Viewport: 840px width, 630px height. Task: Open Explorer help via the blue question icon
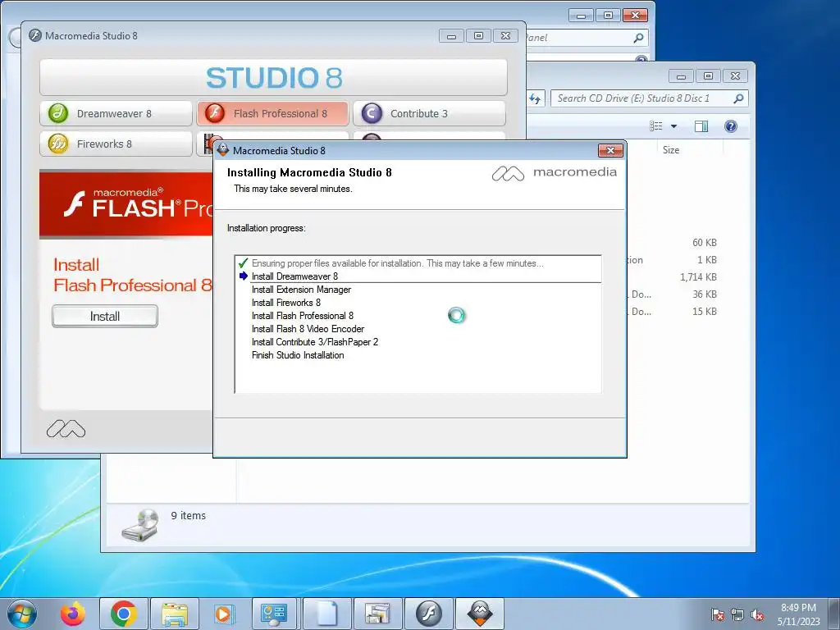tap(731, 126)
